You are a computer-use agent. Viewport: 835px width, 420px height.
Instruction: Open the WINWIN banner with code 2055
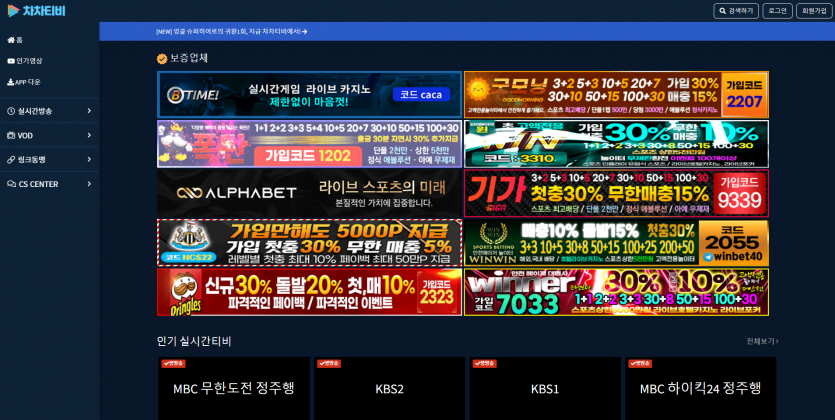click(x=616, y=242)
